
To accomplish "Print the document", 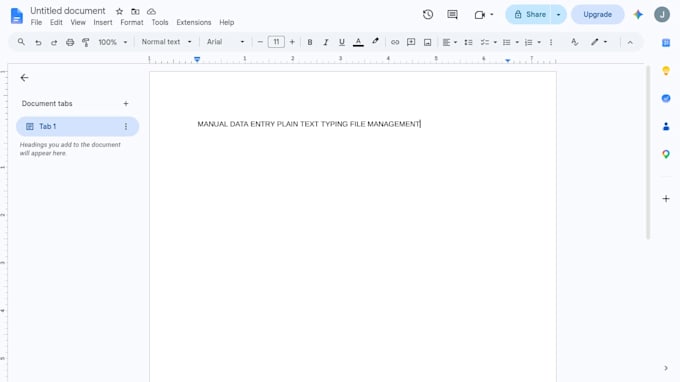I will pos(70,42).
